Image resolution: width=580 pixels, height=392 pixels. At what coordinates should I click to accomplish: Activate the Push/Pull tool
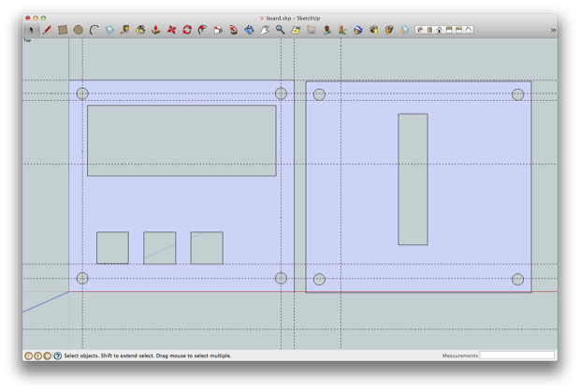tap(155, 30)
